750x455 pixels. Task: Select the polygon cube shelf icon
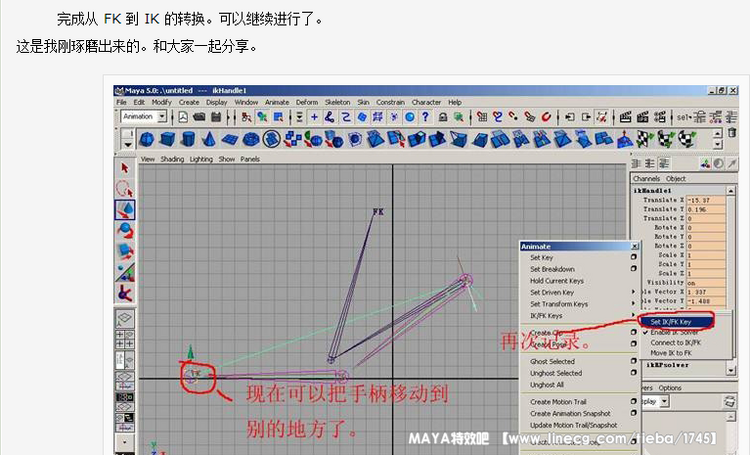(x=167, y=139)
